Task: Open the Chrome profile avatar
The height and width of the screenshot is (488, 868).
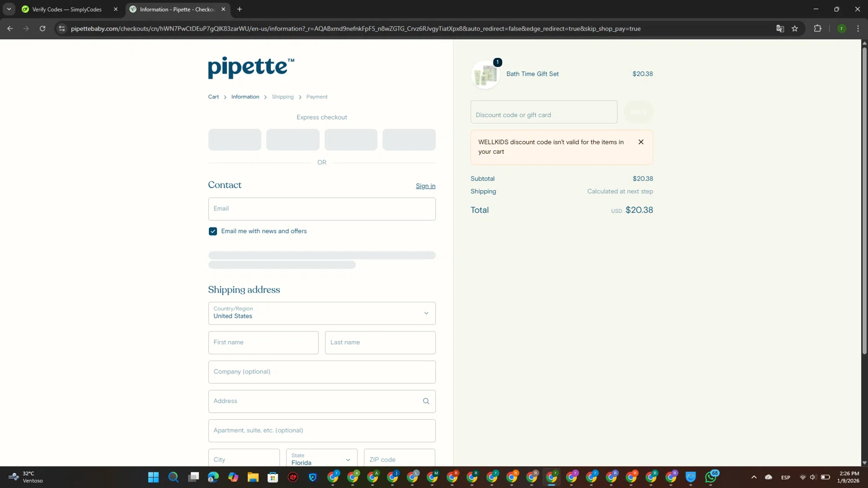Action: [842, 28]
